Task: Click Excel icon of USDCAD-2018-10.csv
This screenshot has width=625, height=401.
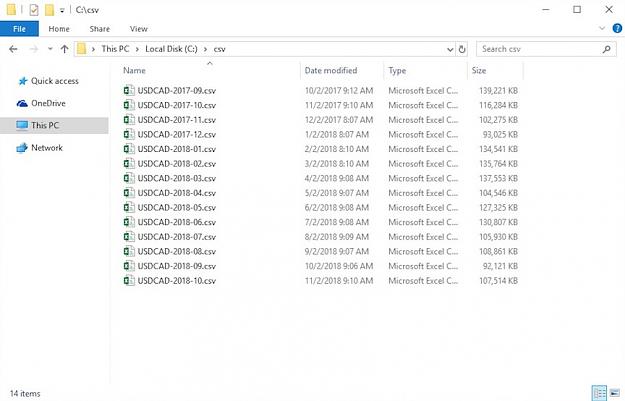Action: [x=129, y=281]
